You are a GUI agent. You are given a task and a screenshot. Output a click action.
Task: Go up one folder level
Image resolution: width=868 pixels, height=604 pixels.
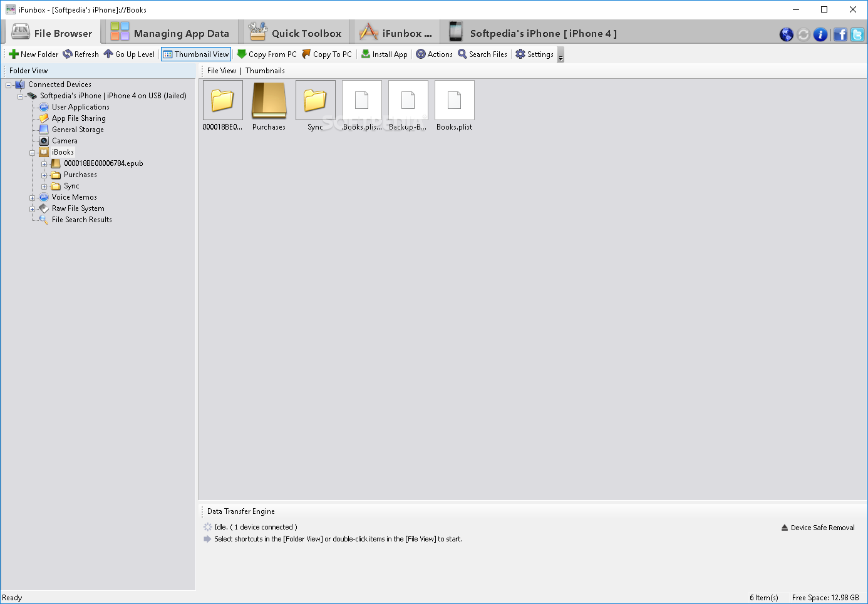[129, 54]
